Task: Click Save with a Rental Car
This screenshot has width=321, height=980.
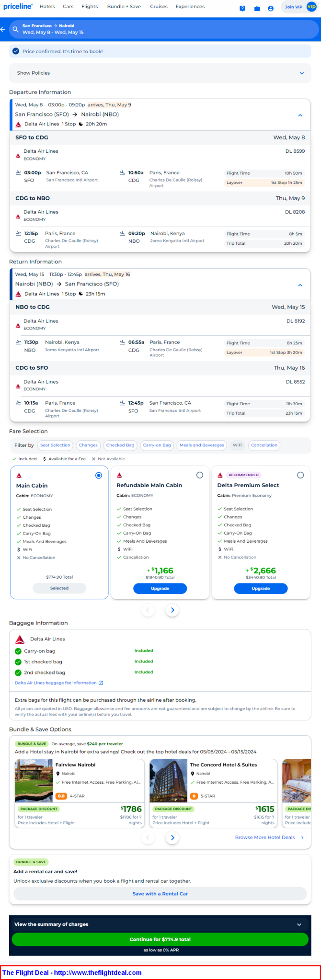Action: click(x=160, y=894)
